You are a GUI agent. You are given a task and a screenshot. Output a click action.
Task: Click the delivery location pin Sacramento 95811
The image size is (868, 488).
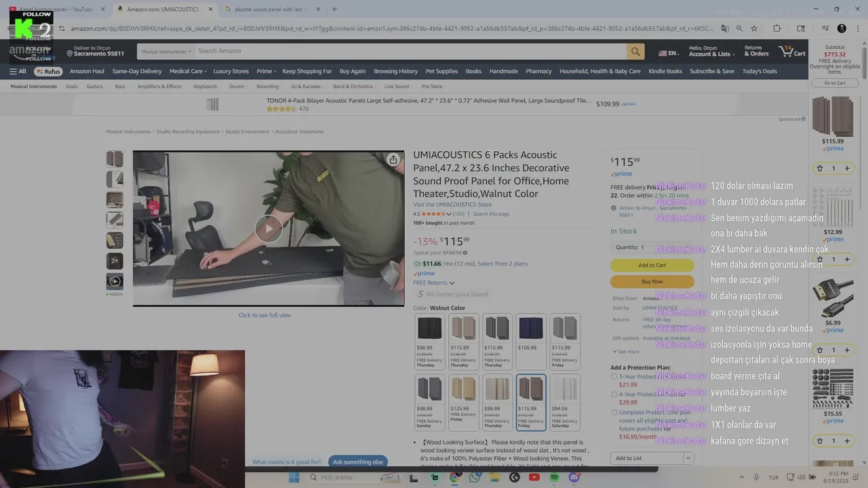click(x=96, y=52)
